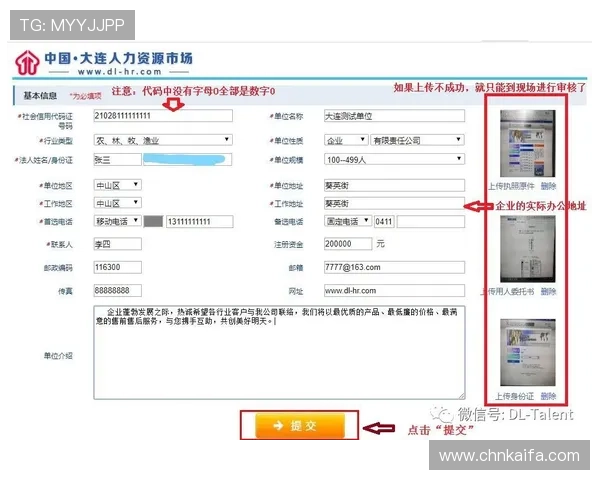The height and width of the screenshot is (480, 600).
Task: Click the 传真 field 88888888
Action: [117, 291]
